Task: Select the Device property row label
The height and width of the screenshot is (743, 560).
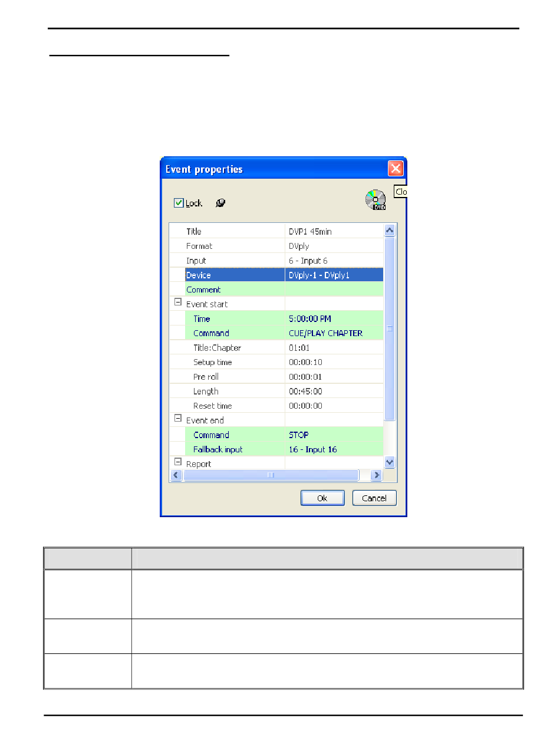Action: pyautogui.click(x=199, y=275)
